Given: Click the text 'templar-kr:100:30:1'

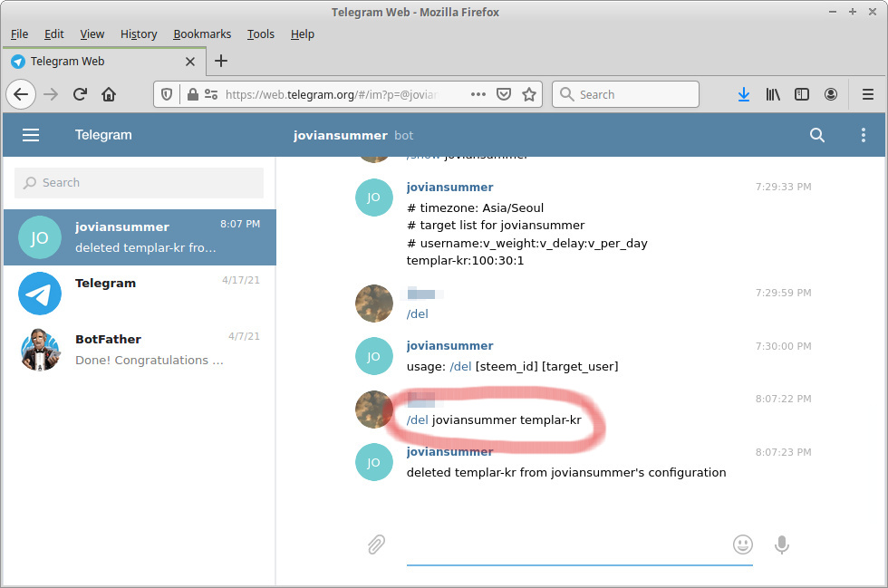Looking at the screenshot, I should pos(465,261).
